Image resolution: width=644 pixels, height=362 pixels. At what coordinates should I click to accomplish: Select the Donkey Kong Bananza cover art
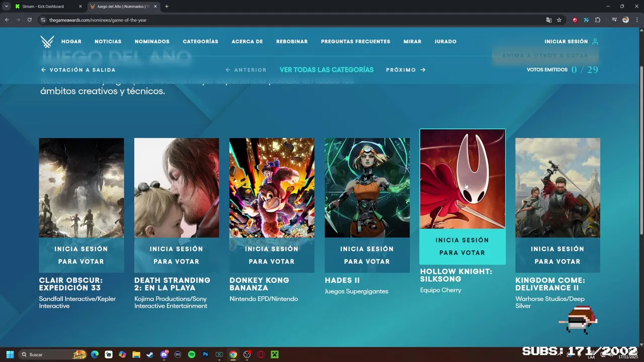pyautogui.click(x=272, y=188)
